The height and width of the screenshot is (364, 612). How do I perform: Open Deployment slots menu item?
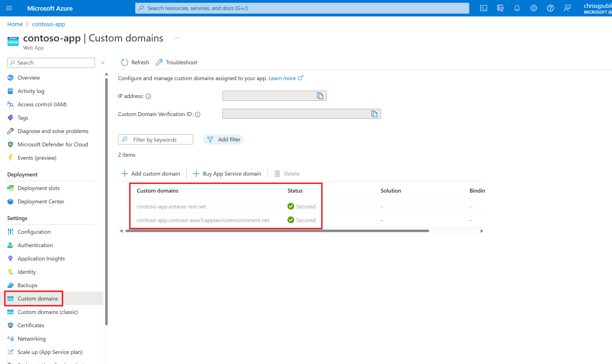[x=38, y=188]
